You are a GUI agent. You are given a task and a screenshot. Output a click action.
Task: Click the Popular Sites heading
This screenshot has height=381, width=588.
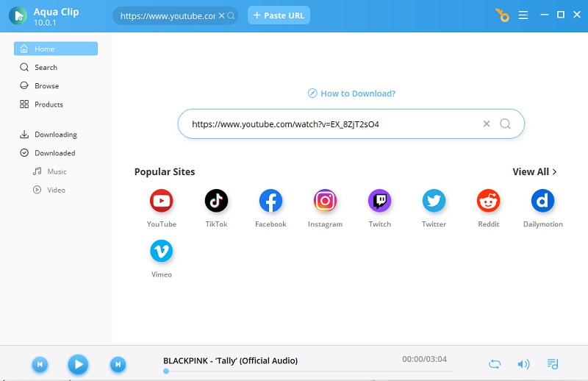[165, 171]
